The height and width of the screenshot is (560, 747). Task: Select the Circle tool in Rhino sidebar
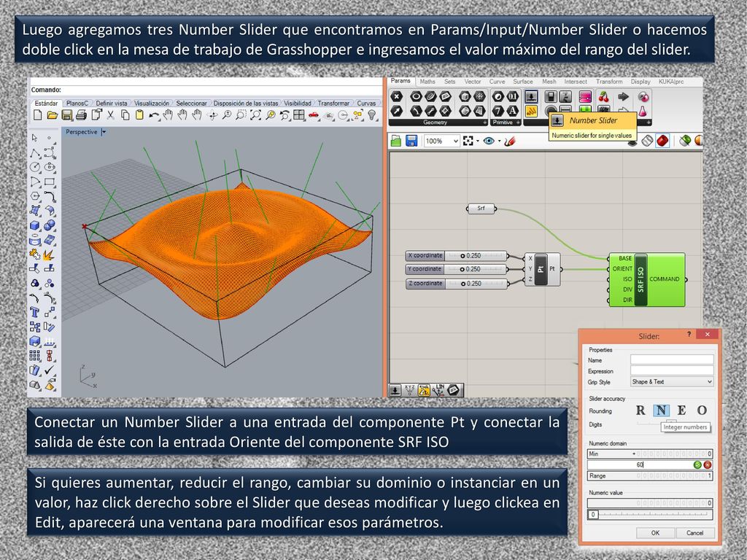[x=35, y=167]
